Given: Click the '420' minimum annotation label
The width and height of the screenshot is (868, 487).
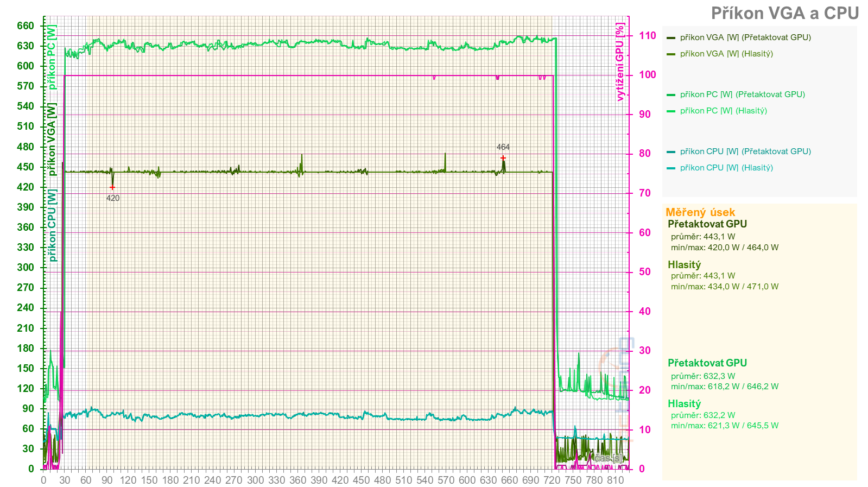Looking at the screenshot, I should (x=113, y=198).
